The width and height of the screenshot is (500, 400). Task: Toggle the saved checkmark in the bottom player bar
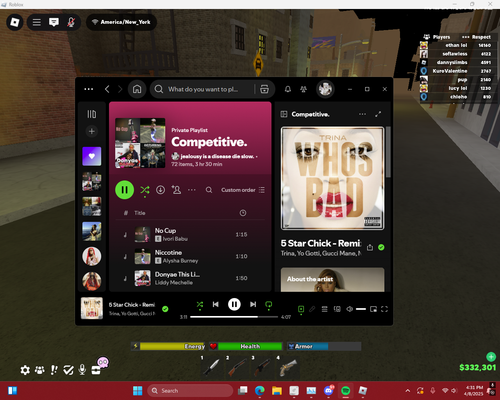165,309
